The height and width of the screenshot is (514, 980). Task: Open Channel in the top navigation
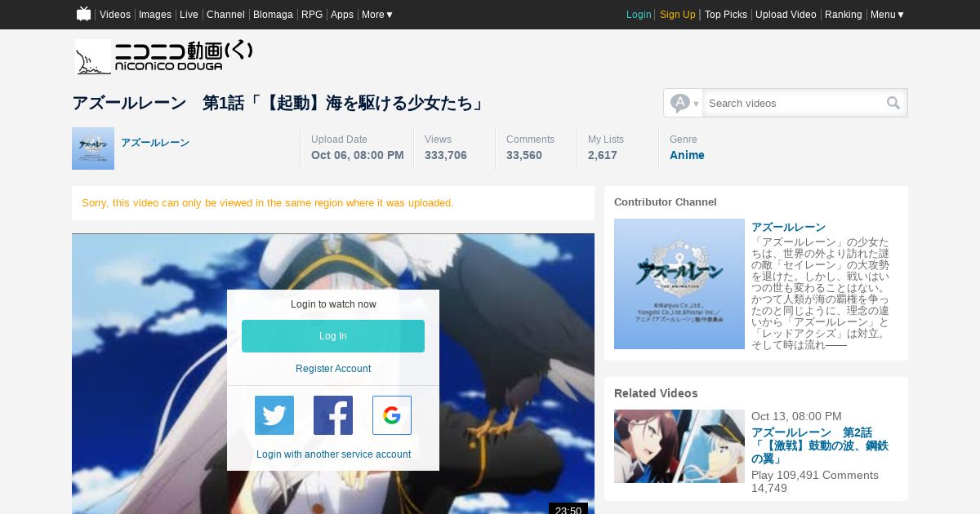(x=225, y=15)
